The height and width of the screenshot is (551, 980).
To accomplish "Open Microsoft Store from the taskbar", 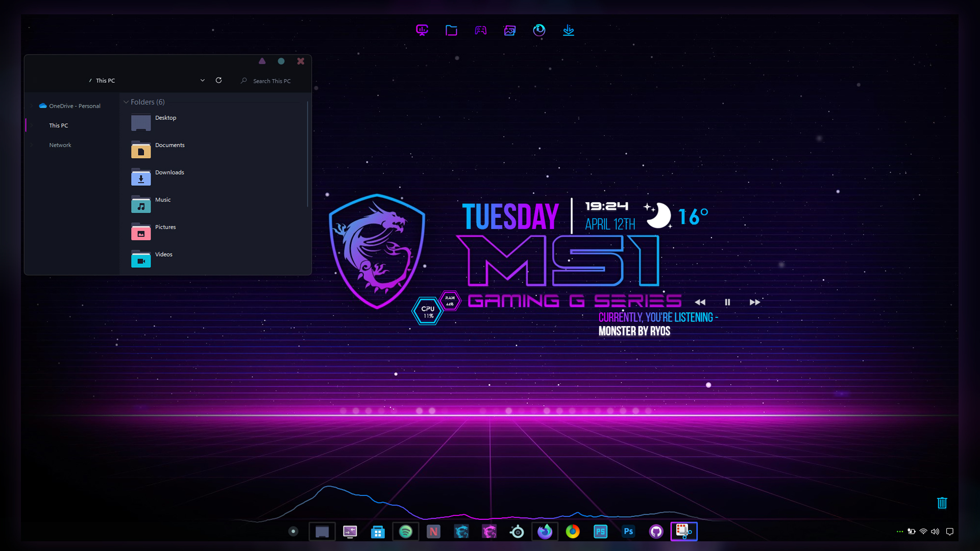I will (378, 532).
